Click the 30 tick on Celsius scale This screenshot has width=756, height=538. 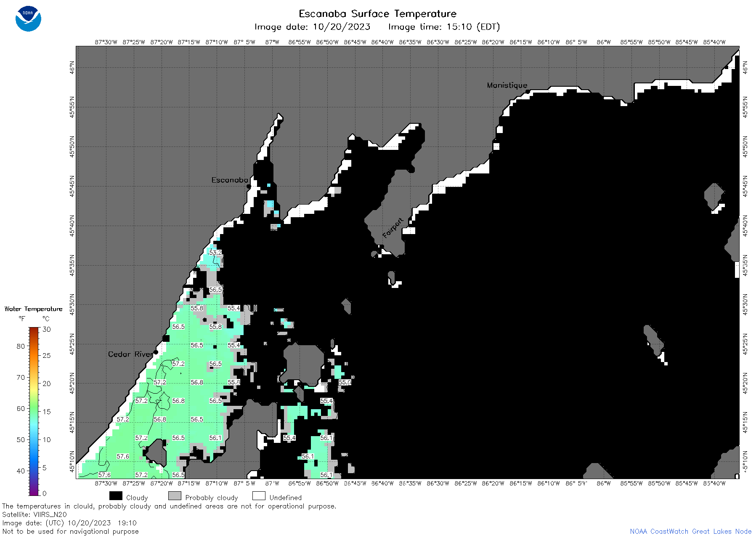47,329
